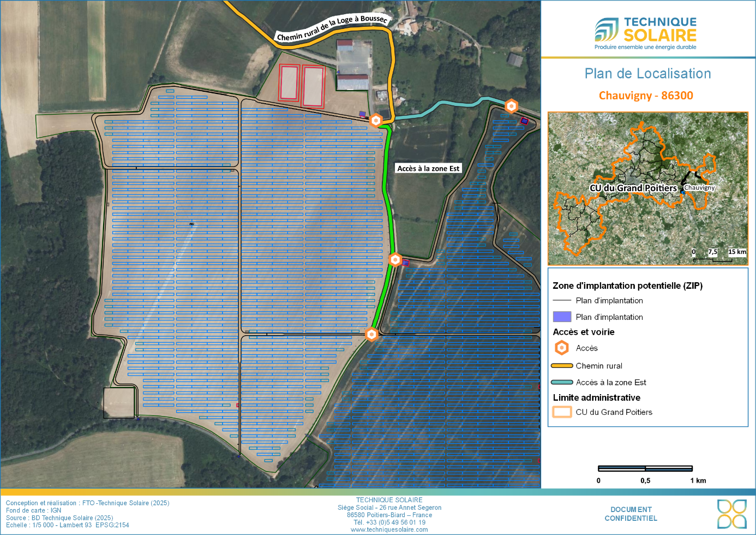Click the orange hexagon Accès legend symbol
The image size is (756, 535).
pyautogui.click(x=561, y=348)
